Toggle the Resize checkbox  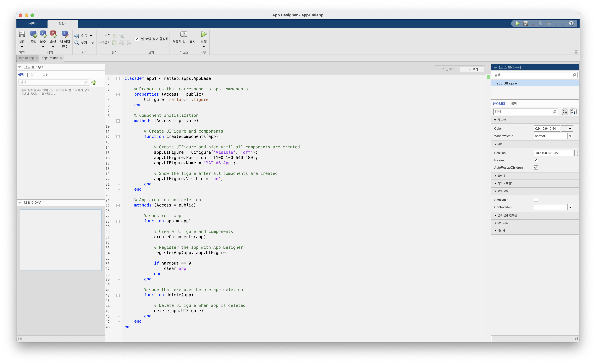tap(536, 160)
